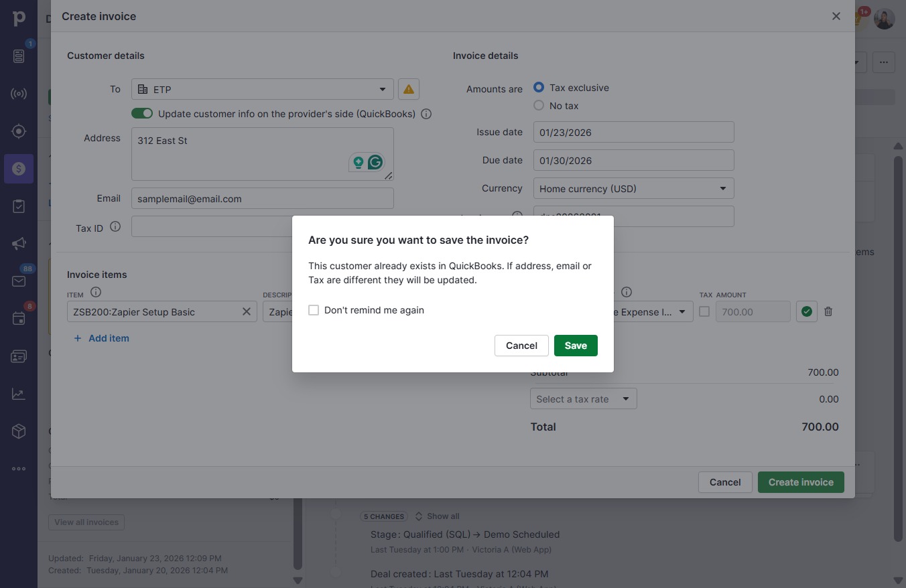
Task: Click the info icon beside Tax ID
Action: click(115, 227)
